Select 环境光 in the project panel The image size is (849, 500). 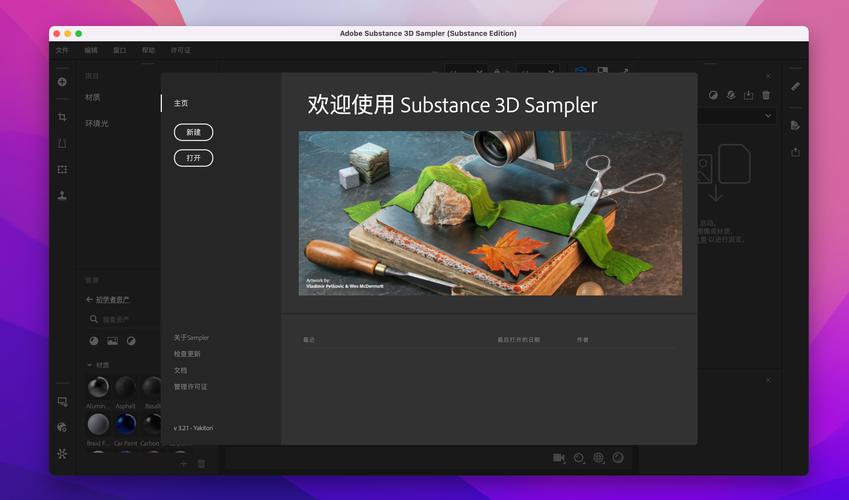[x=97, y=123]
